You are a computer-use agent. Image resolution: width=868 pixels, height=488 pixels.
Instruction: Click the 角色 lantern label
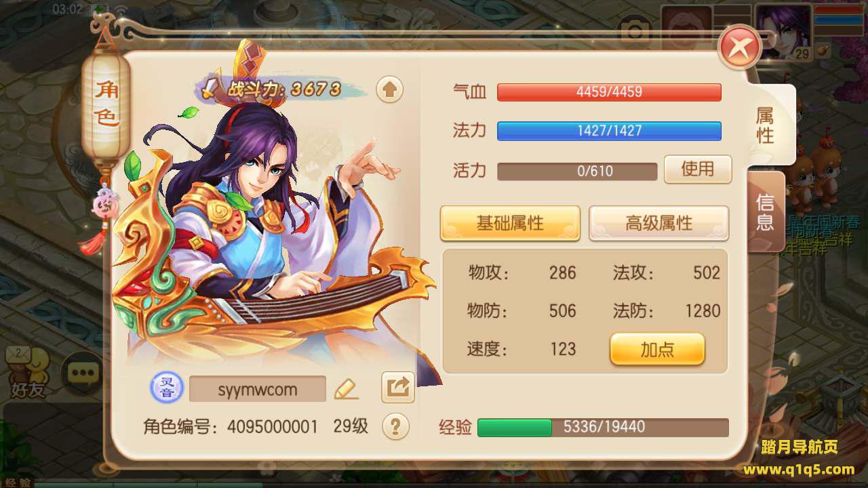(x=106, y=104)
